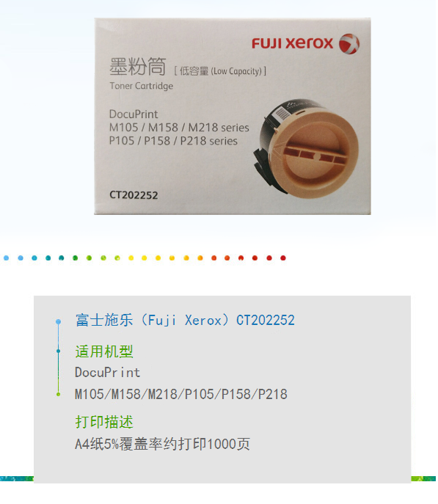Click the FUJI xerox brand text
The height and width of the screenshot is (504, 438).
tap(293, 43)
